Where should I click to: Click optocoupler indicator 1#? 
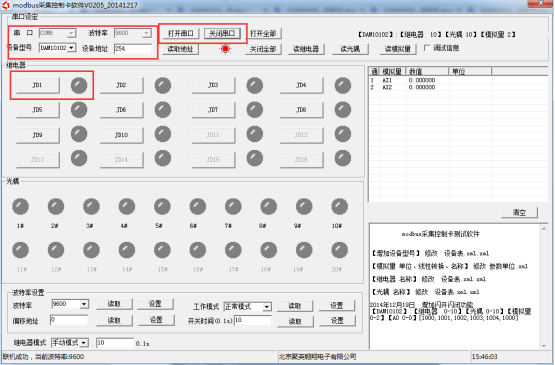click(20, 206)
